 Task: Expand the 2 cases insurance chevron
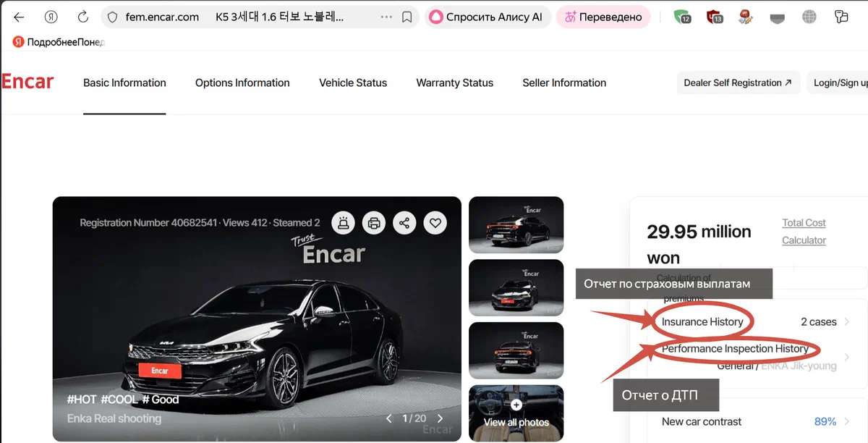[x=847, y=321]
